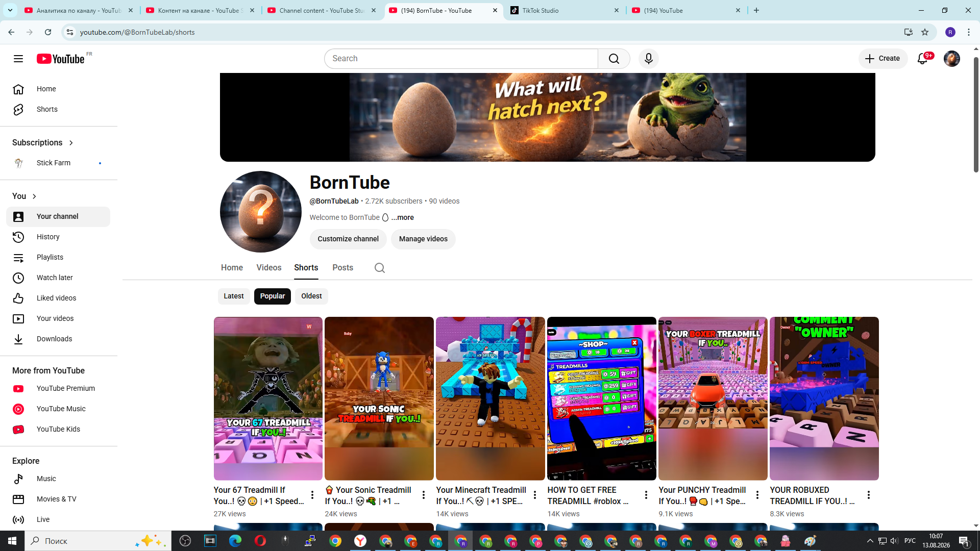
Task: Open options menu for Your Sonic Treadmill short
Action: pyautogui.click(x=424, y=495)
